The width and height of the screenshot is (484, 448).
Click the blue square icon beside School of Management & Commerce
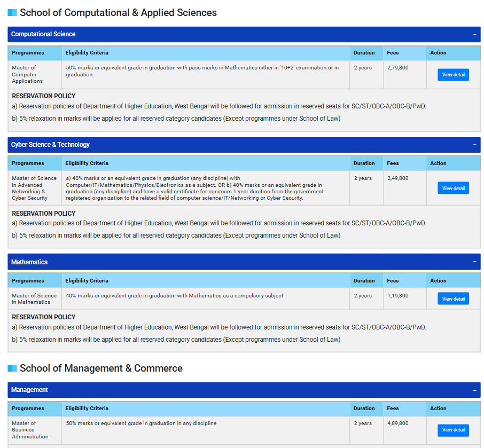11,368
